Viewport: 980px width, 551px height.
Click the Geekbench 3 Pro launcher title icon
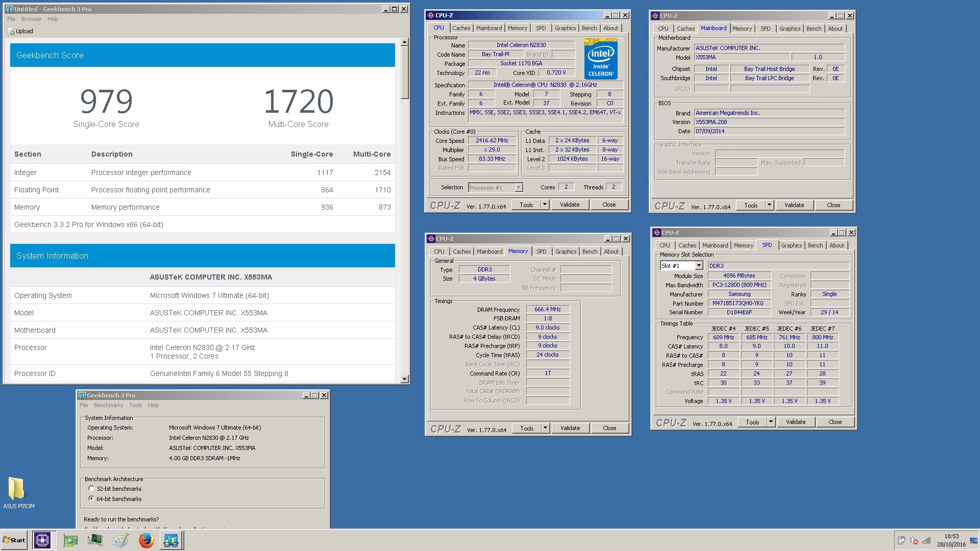[x=82, y=395]
